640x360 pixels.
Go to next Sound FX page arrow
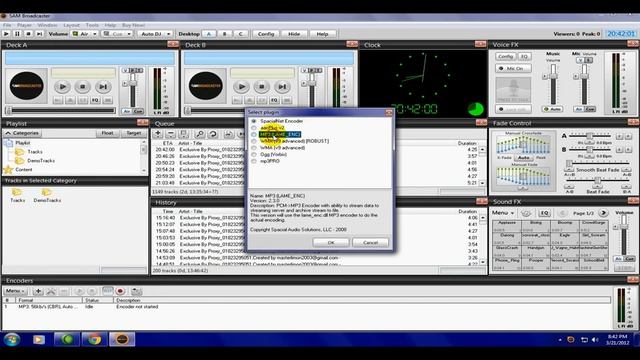[x=603, y=213]
